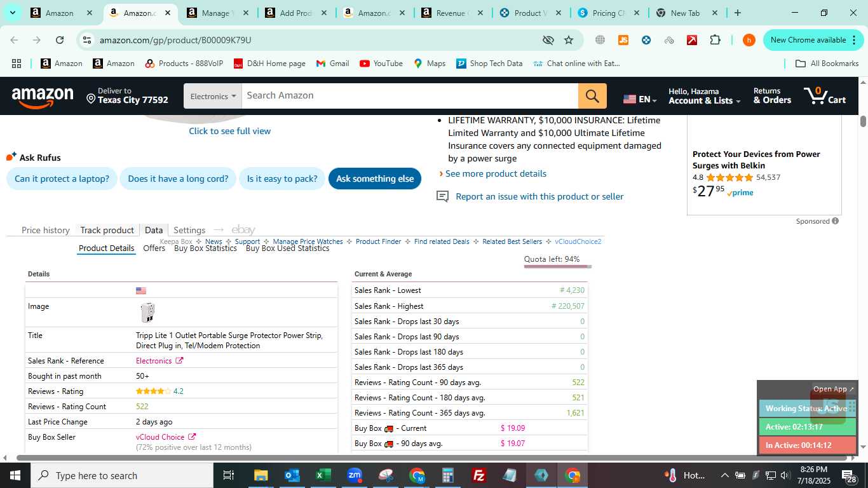Viewport: 868px width, 488px height.
Task: Open Electronics external link icon
Action: tap(179, 361)
